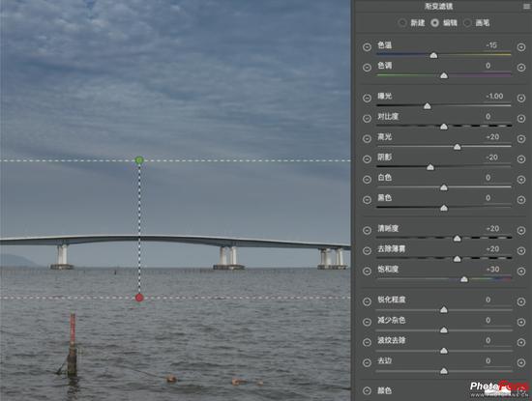The image size is (532, 401).
Task: Increase 黑色 using the plus icon
Action: coord(521,200)
